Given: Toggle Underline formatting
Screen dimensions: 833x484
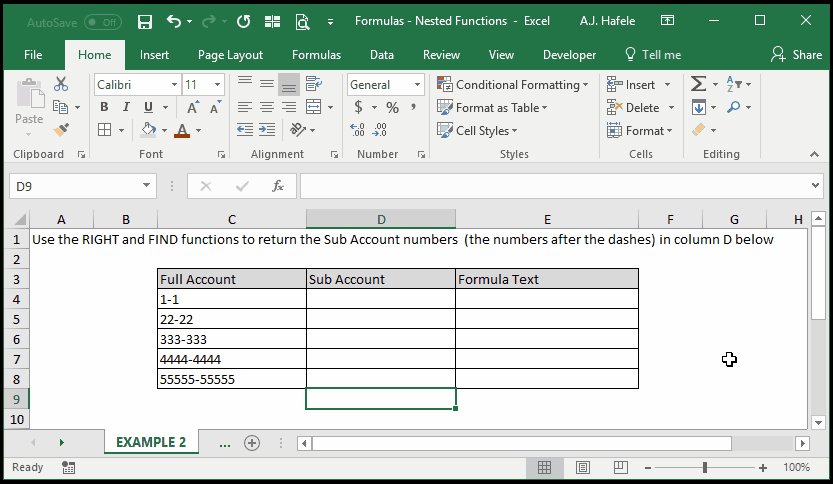Looking at the screenshot, I should pyautogui.click(x=148, y=107).
